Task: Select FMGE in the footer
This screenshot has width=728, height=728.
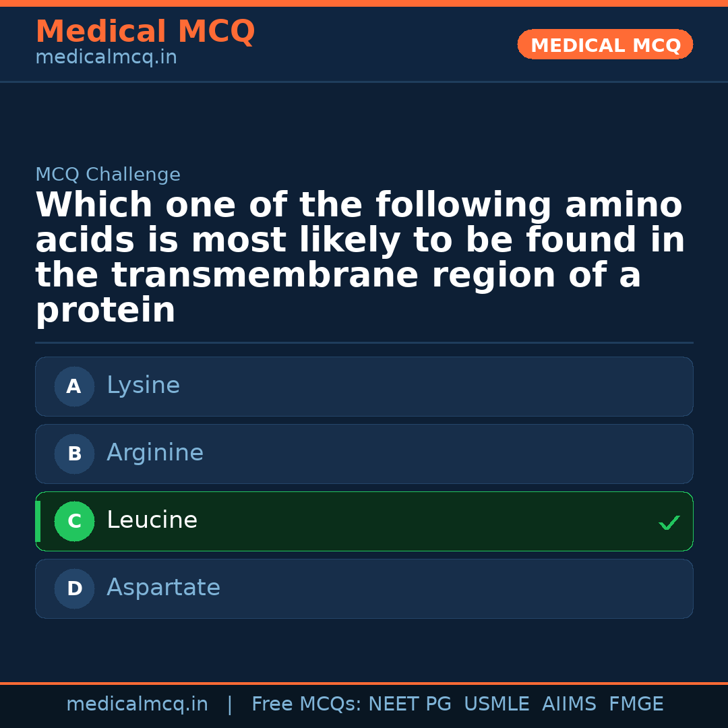Action: (636, 704)
